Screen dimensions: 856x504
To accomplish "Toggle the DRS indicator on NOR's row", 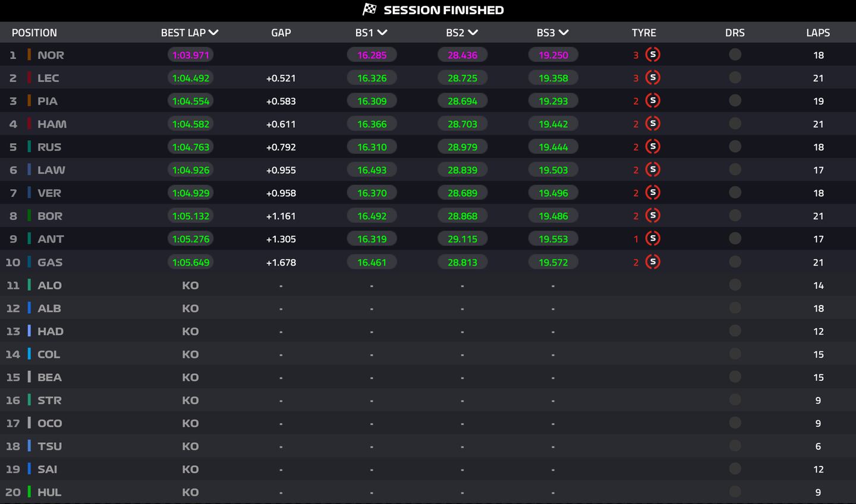I will tap(735, 54).
